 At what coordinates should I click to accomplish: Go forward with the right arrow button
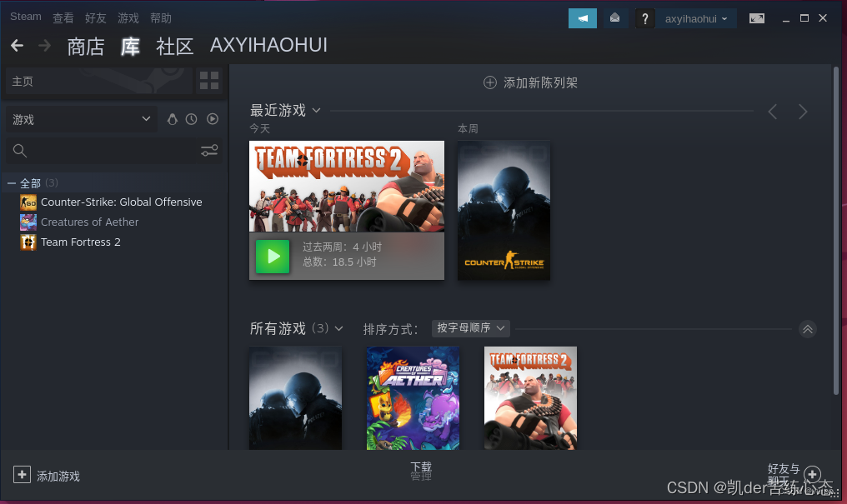coord(45,46)
